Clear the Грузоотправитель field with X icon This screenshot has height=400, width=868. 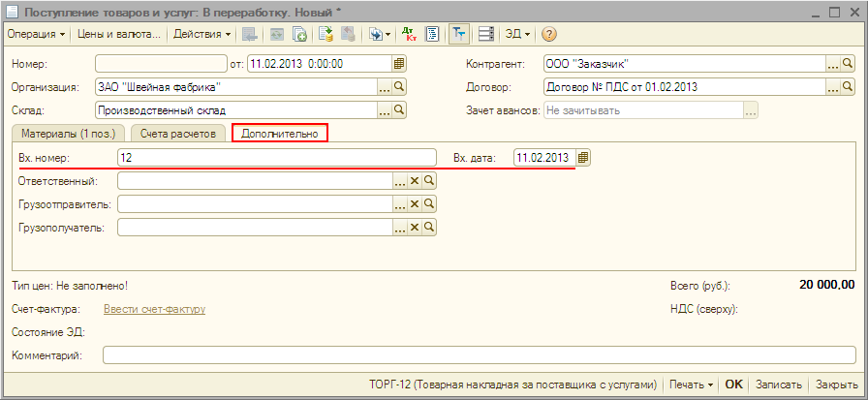tap(415, 204)
